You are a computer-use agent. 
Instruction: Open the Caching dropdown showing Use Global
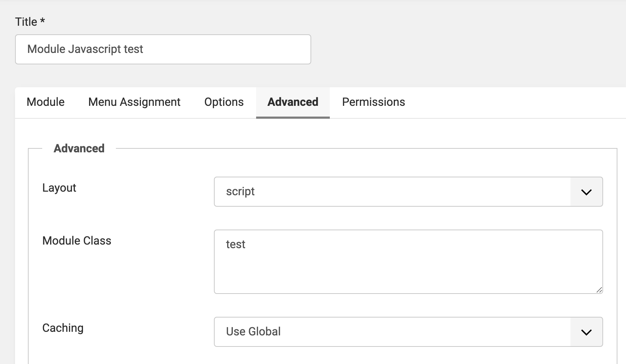tap(409, 332)
